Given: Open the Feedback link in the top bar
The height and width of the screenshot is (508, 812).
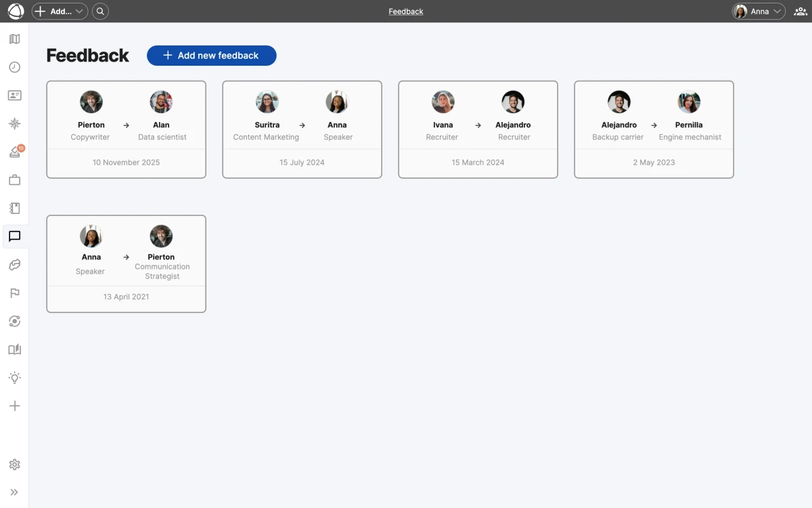Looking at the screenshot, I should (405, 11).
